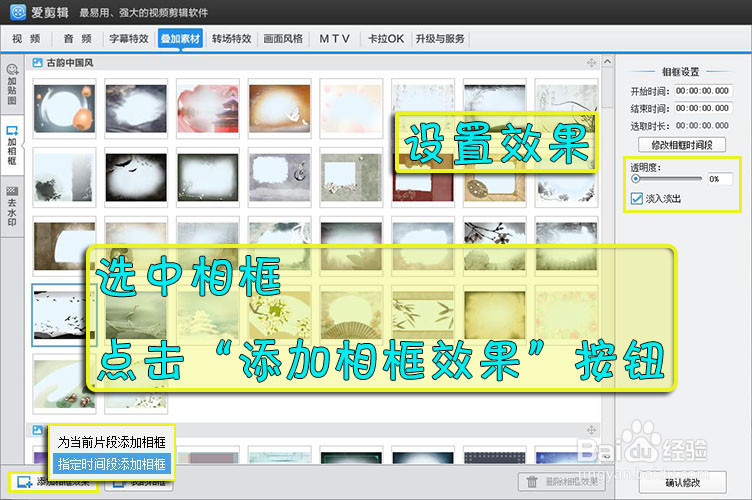
Task: Click the 添加相框效果 button
Action: 53,482
